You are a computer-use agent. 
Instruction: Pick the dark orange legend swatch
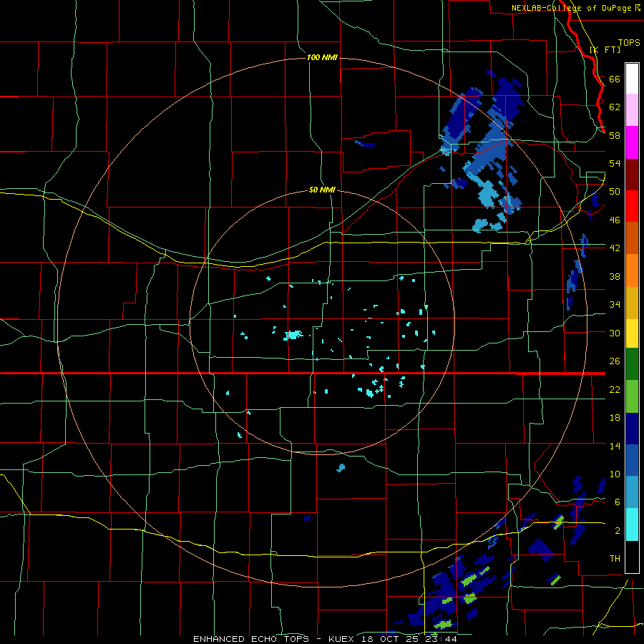coord(632,238)
